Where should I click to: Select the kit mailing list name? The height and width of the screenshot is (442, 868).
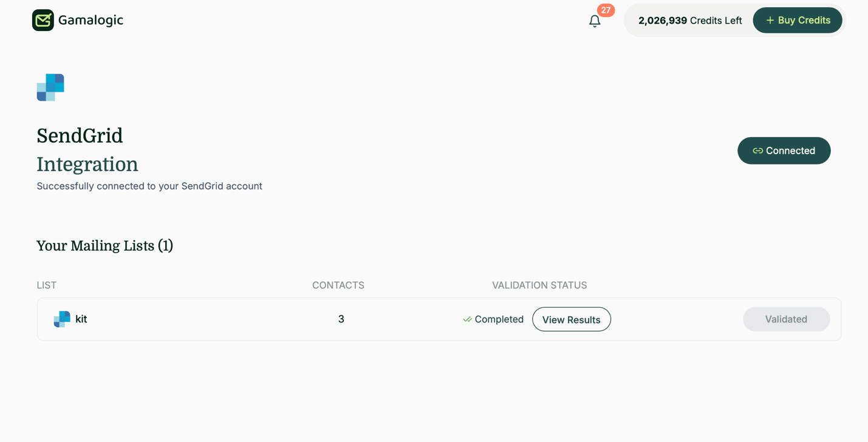[x=81, y=319]
